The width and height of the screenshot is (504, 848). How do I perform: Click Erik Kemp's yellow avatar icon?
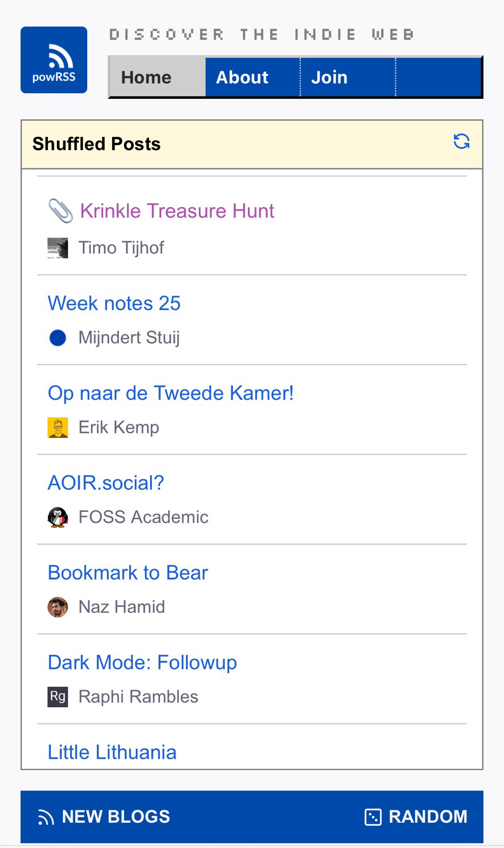pyautogui.click(x=58, y=427)
